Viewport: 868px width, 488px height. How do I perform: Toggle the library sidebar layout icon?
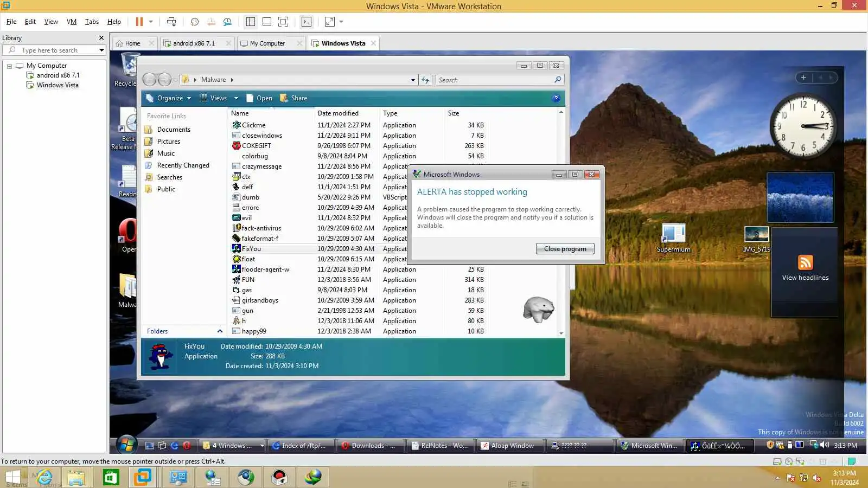pyautogui.click(x=251, y=22)
